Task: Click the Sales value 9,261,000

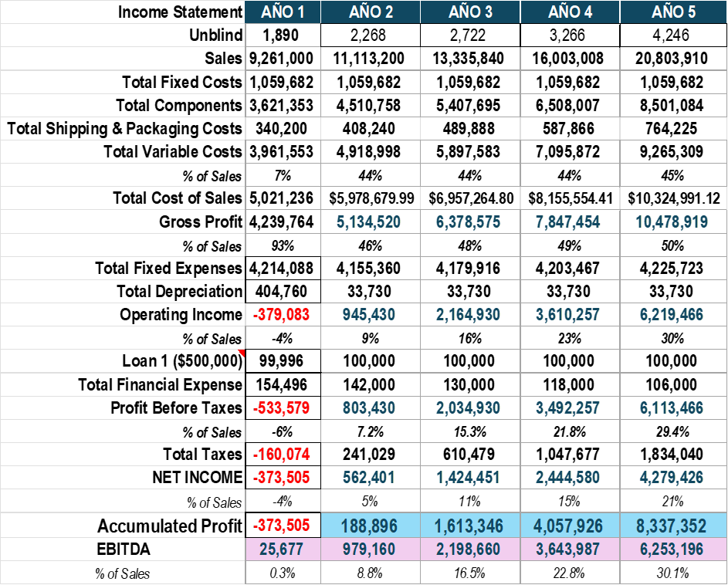Action: 281,59
